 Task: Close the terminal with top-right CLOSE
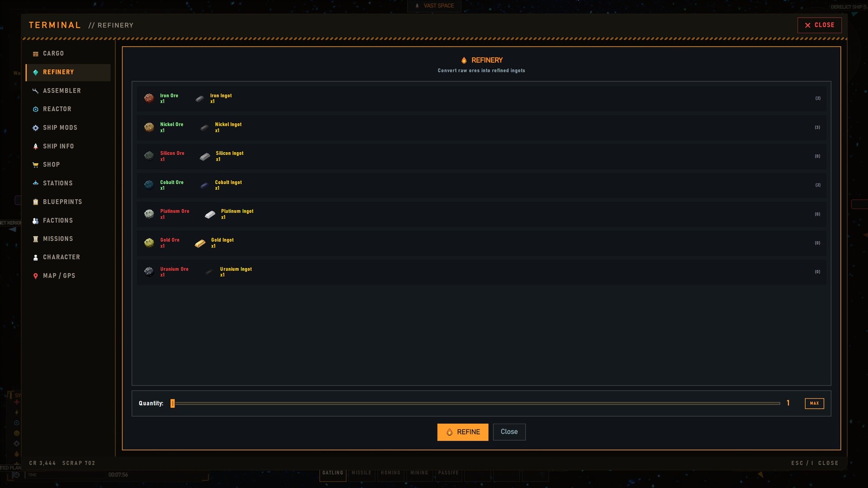[x=819, y=25]
